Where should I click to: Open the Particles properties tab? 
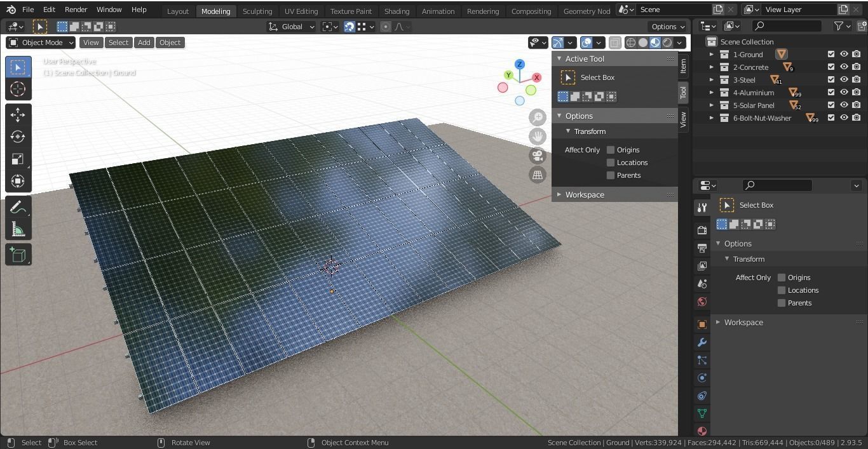[702, 359]
